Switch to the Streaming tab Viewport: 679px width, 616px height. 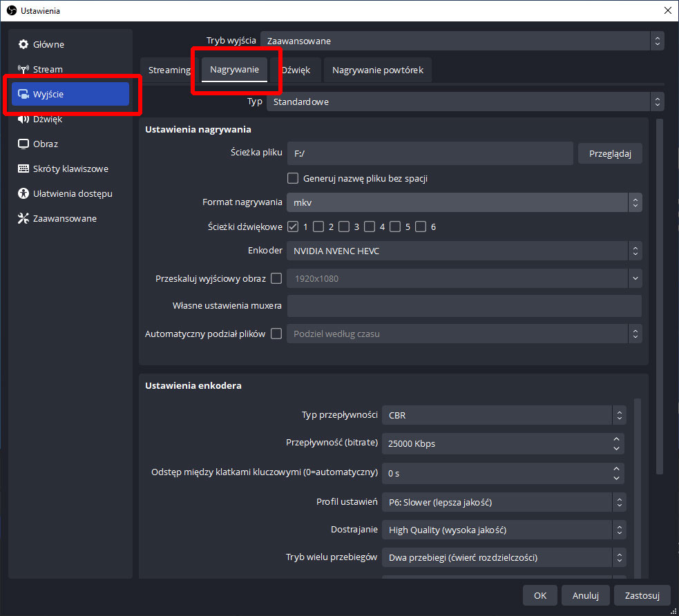point(169,70)
